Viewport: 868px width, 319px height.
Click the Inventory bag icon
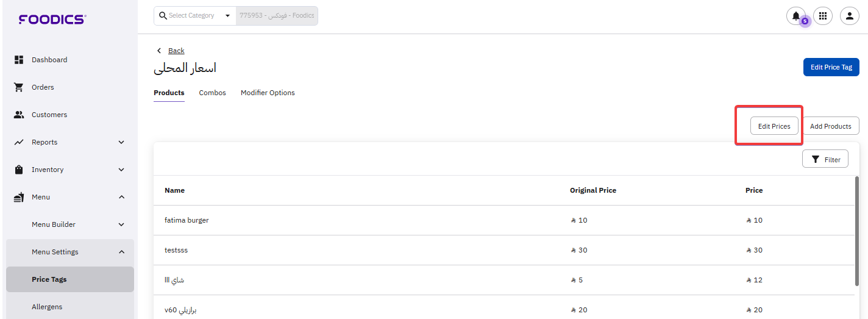[x=19, y=170]
